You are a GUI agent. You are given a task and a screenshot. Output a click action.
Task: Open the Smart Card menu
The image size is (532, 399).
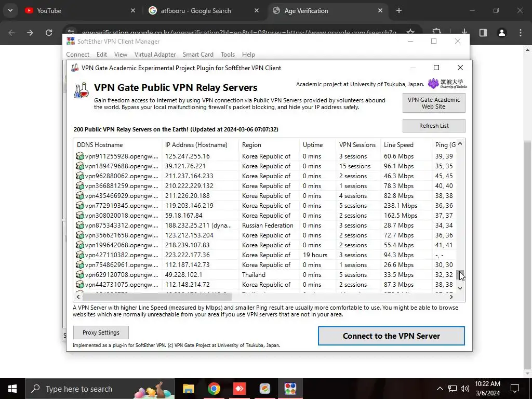(198, 54)
